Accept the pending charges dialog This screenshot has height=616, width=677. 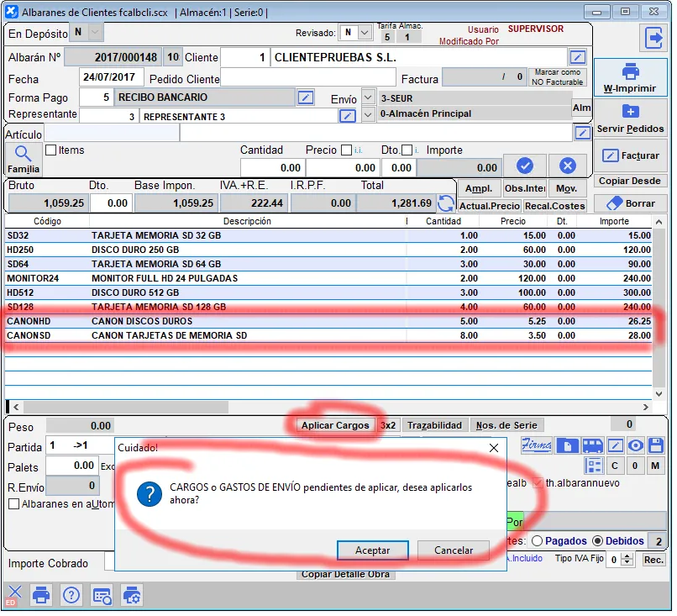coord(372,550)
